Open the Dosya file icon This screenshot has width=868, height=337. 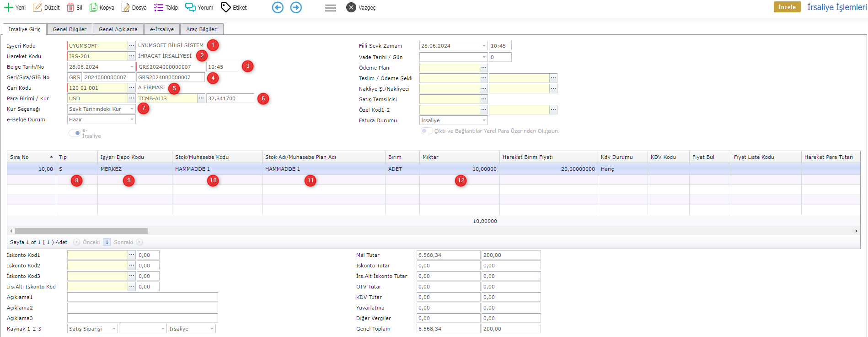[x=125, y=7]
